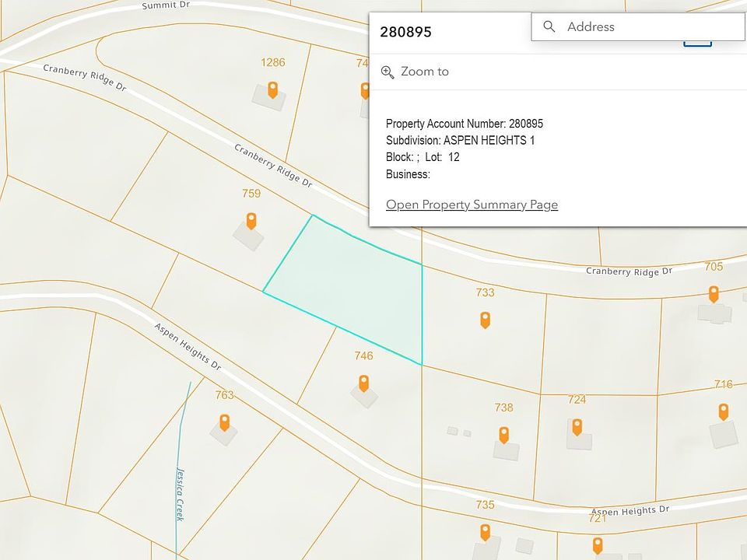This screenshot has height=560, width=747.
Task: Select the map pin for address 746
Action: click(x=363, y=383)
